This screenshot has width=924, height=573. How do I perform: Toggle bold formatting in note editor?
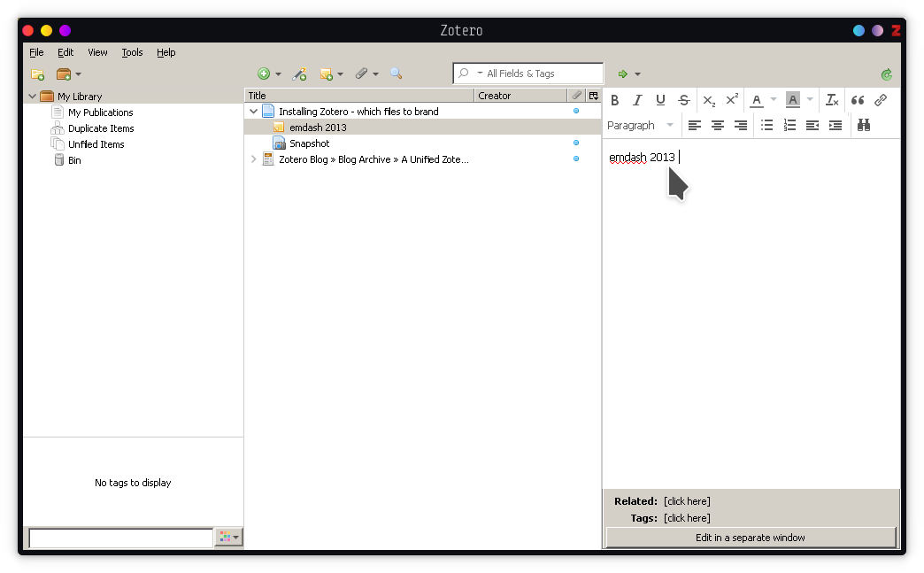615,100
